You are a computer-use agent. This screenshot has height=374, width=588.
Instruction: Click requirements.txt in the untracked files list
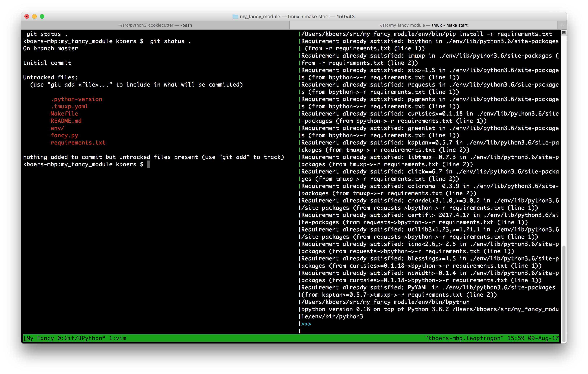point(78,142)
